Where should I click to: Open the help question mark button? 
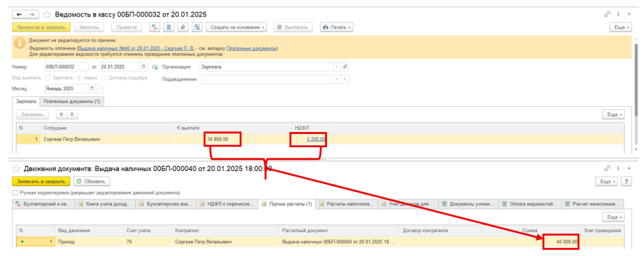[626, 181]
